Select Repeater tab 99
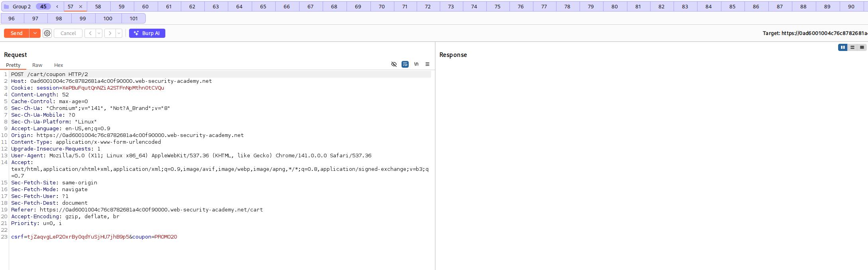Image resolution: width=868 pixels, height=270 pixels. click(83, 19)
